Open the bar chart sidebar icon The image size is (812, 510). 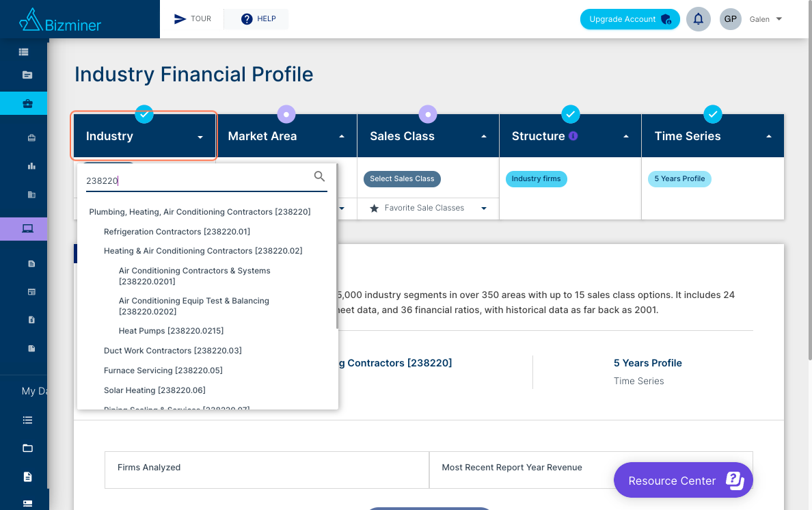31,166
